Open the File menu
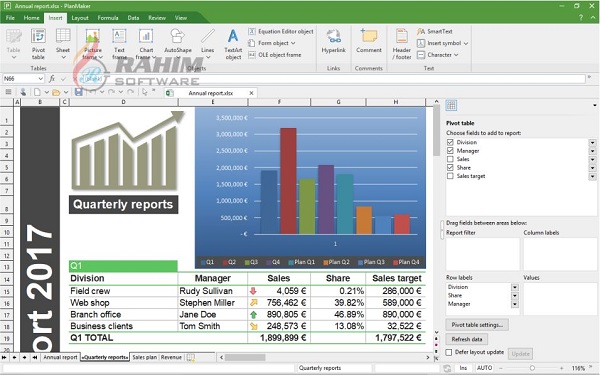 [10, 18]
